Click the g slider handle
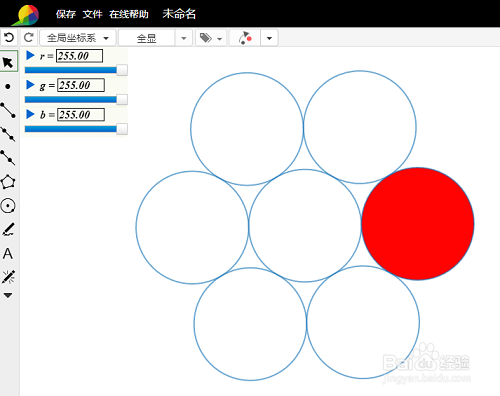 coord(122,99)
